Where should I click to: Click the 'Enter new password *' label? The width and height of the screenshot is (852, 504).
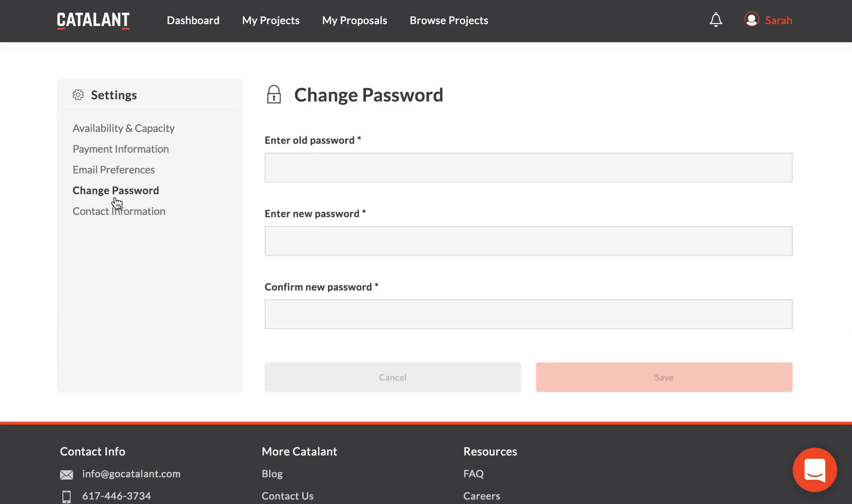coord(315,214)
